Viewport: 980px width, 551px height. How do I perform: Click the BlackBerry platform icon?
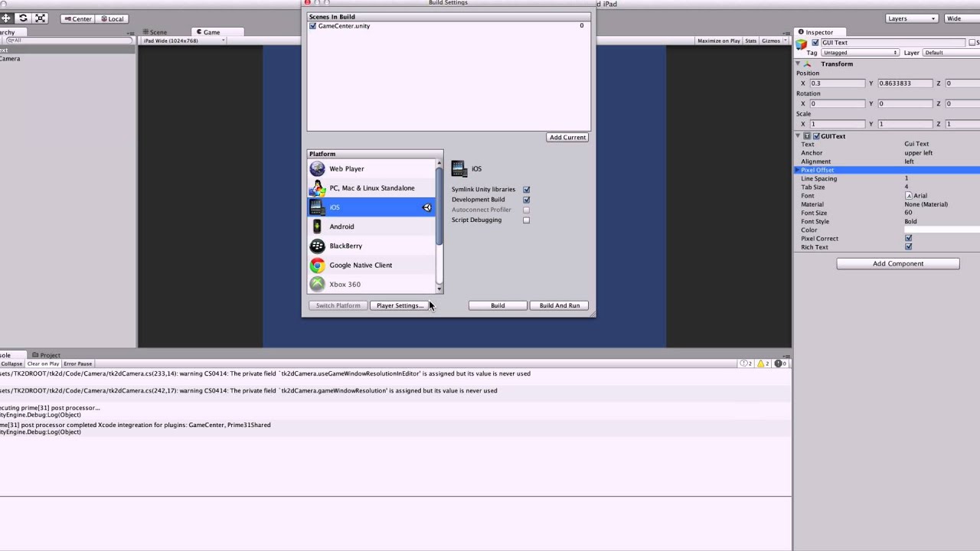click(x=317, y=246)
